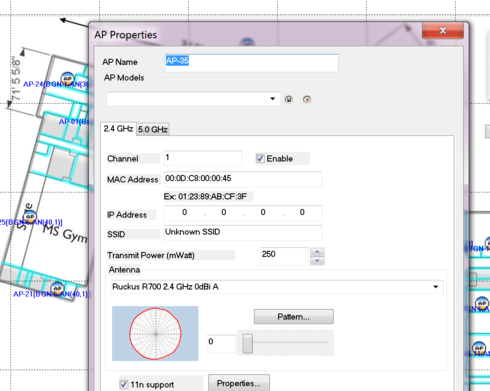The width and height of the screenshot is (490, 391).
Task: Toggle the 11n support checkbox
Action: point(124,384)
